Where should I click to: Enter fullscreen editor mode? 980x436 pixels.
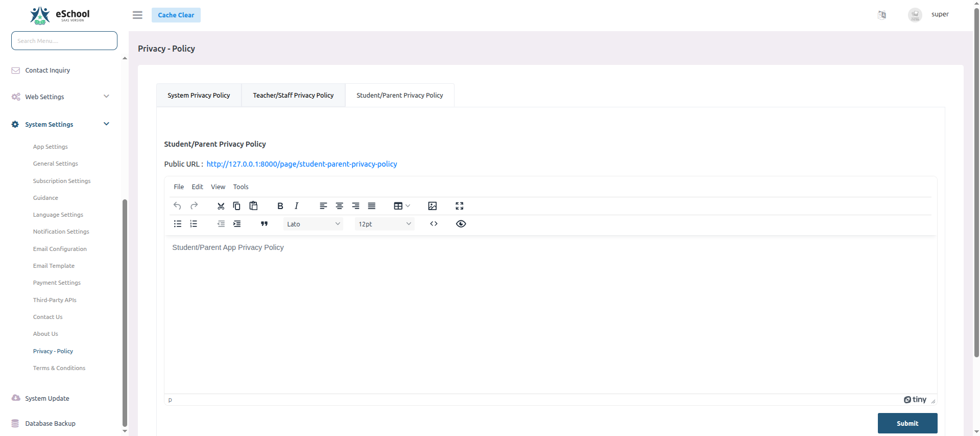pyautogui.click(x=460, y=206)
